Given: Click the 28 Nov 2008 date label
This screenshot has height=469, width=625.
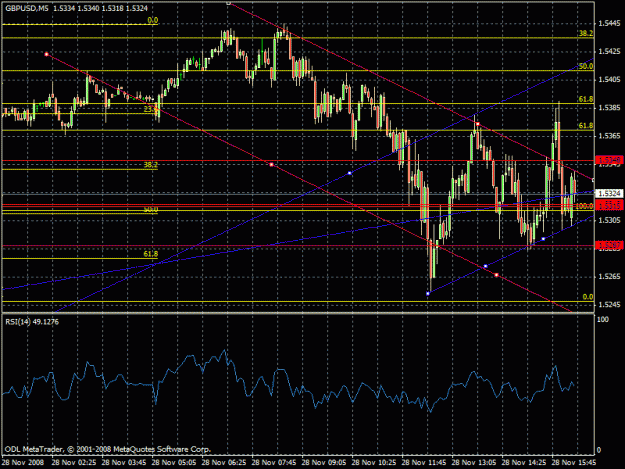Looking at the screenshot, I should point(23,463).
